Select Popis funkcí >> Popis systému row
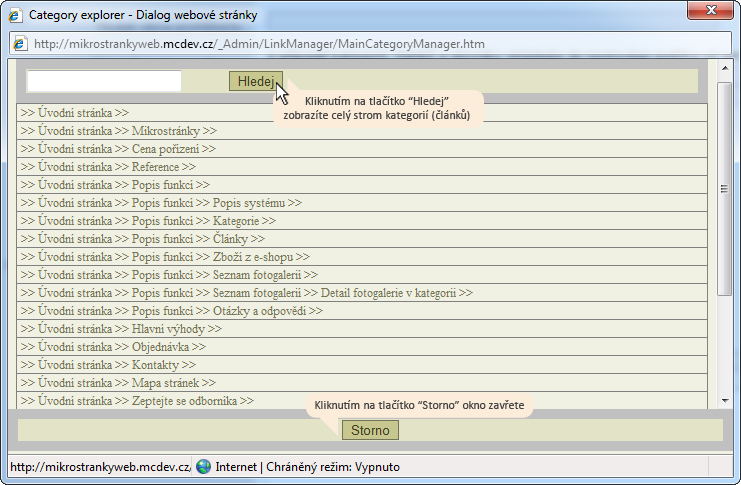The width and height of the screenshot is (741, 485). coord(362,203)
